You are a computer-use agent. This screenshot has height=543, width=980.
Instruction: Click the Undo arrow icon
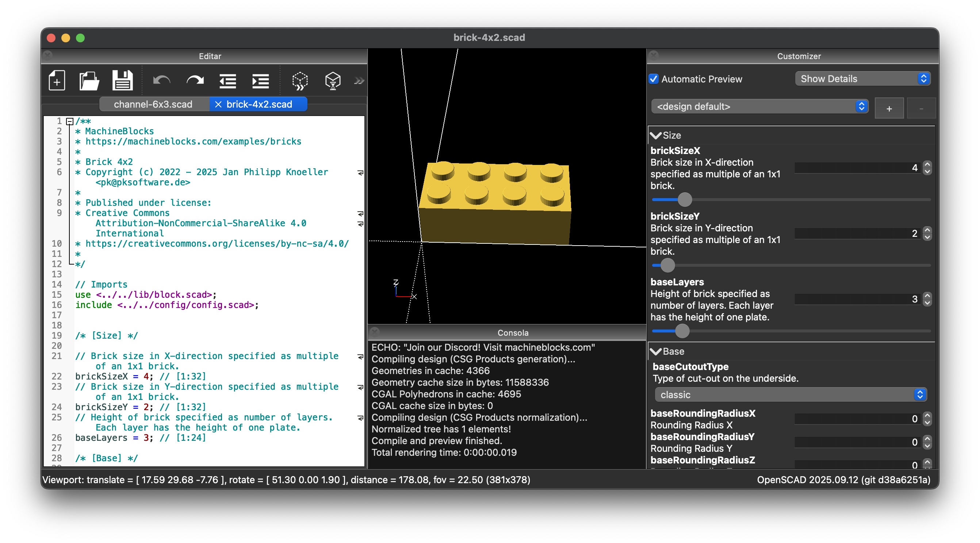coord(161,80)
